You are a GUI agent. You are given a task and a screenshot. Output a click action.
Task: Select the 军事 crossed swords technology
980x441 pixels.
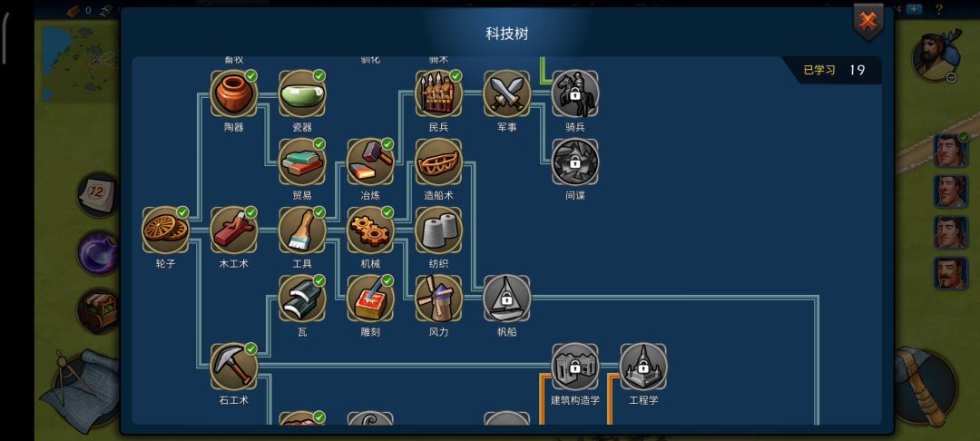(507, 93)
